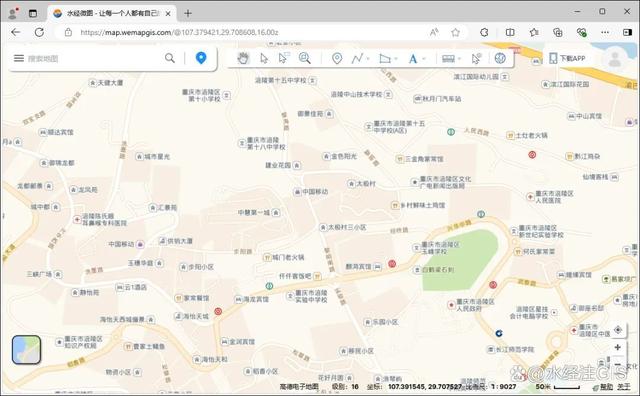Zoom in with the plus button
Viewport: 640px width, 396px height.
pos(618,347)
